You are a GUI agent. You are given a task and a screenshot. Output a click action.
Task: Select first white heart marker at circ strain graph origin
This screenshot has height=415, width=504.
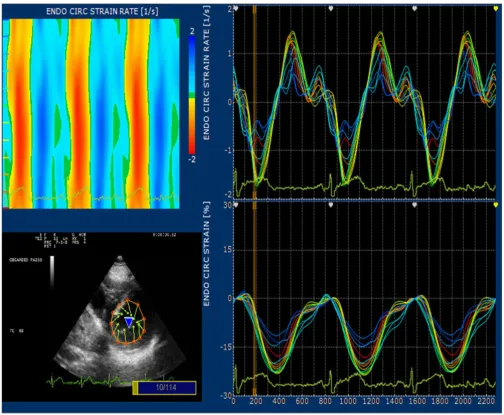tap(236, 205)
